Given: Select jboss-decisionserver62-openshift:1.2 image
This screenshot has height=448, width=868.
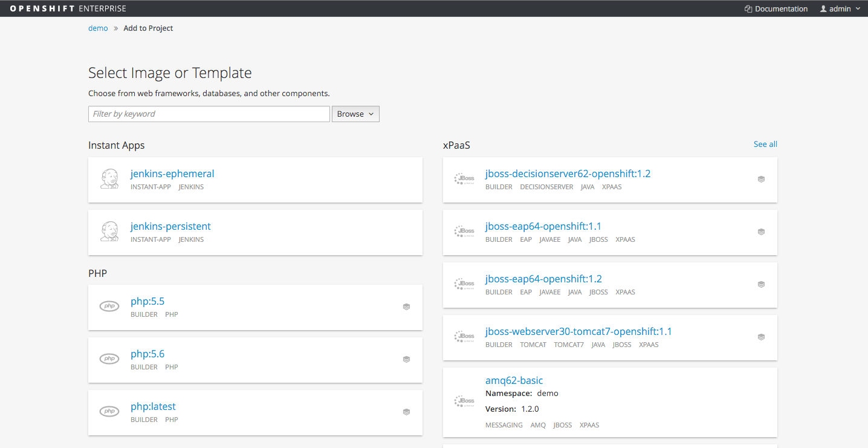Looking at the screenshot, I should (x=568, y=174).
